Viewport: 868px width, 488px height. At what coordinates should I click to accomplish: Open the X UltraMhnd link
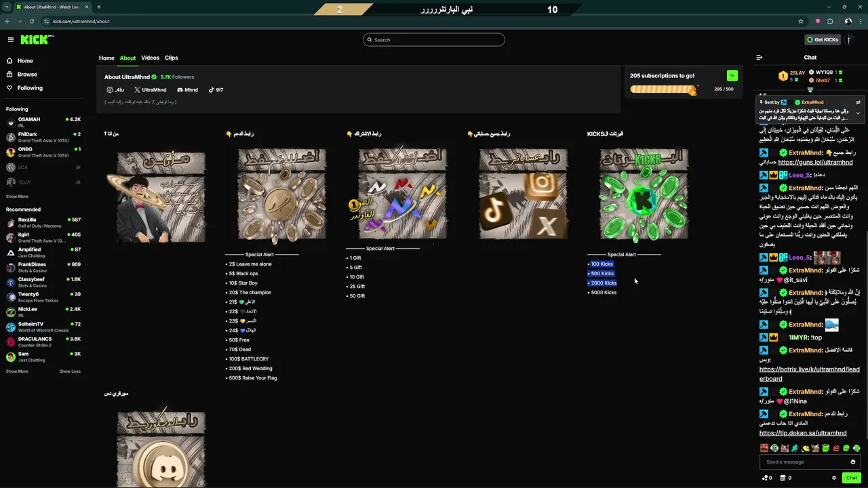pyautogui.click(x=150, y=89)
